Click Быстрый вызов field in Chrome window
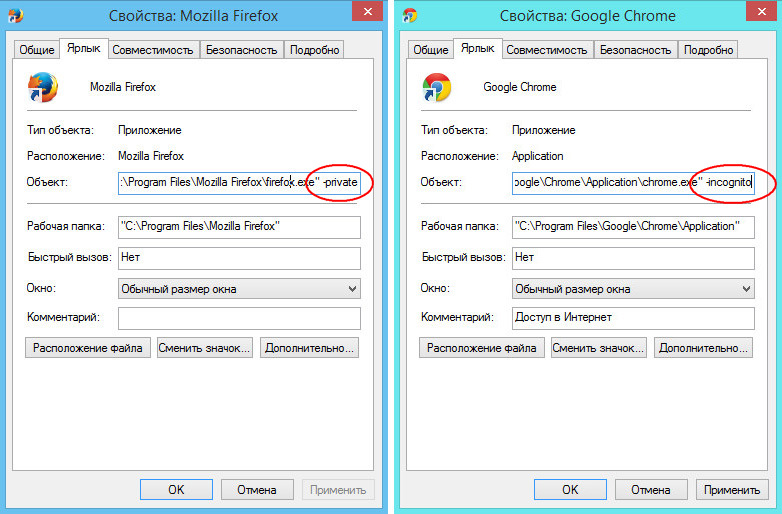 [x=633, y=258]
